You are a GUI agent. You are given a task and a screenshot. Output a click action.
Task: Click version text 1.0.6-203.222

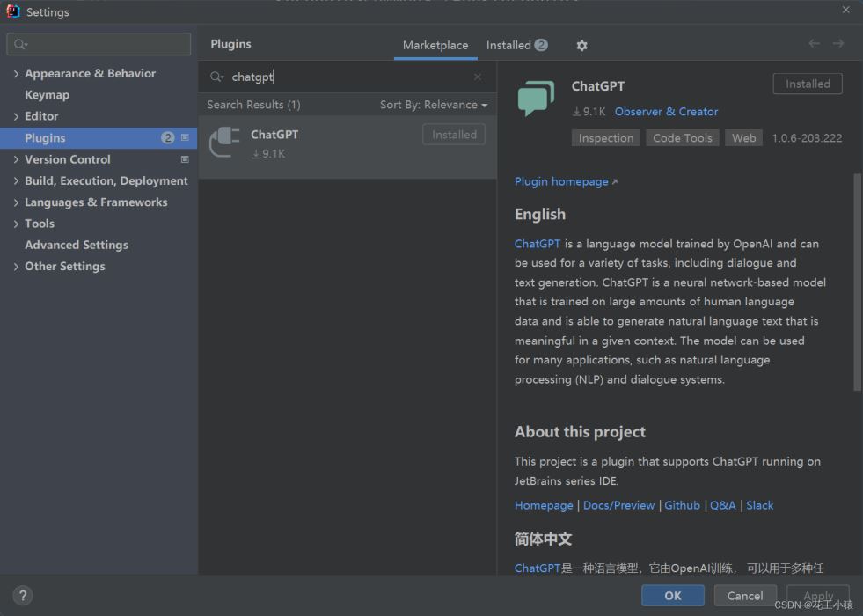[807, 138]
